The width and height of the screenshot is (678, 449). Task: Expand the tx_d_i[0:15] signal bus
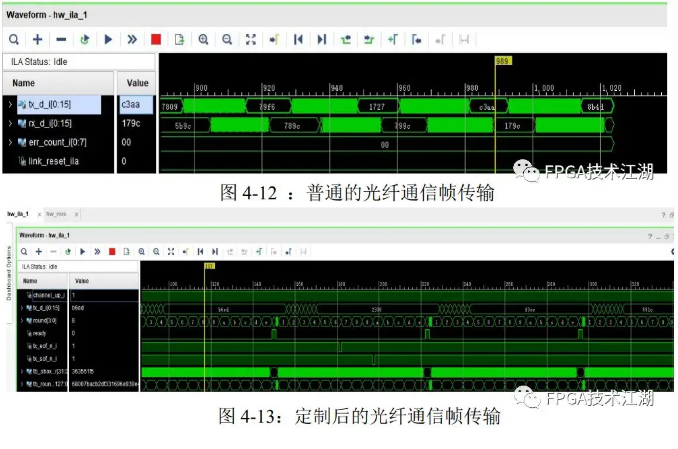tap(10, 104)
